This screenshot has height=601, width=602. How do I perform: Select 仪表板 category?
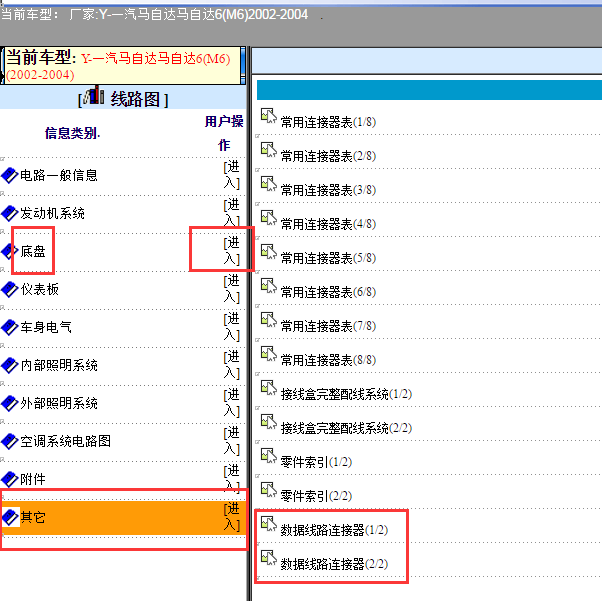[40, 290]
